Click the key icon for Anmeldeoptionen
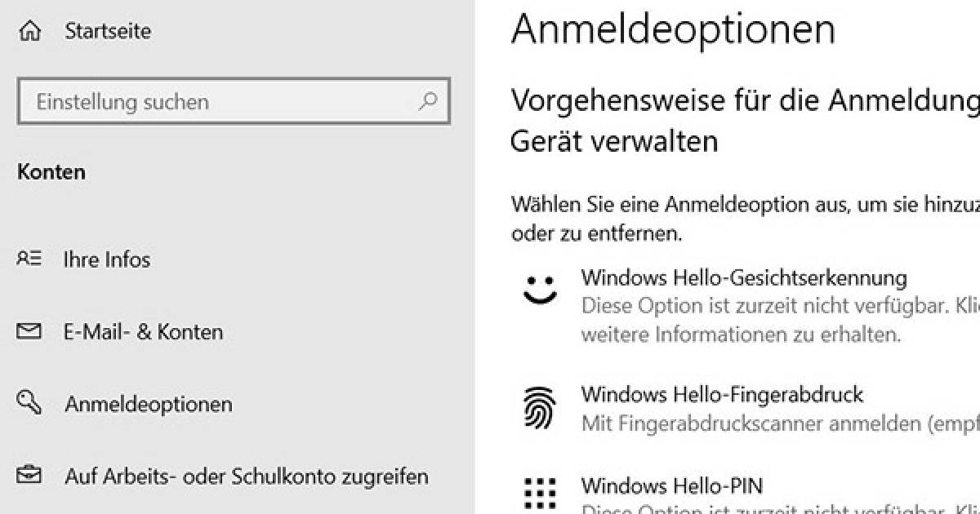Viewport: 980px width, 514px height. pyautogui.click(x=29, y=403)
